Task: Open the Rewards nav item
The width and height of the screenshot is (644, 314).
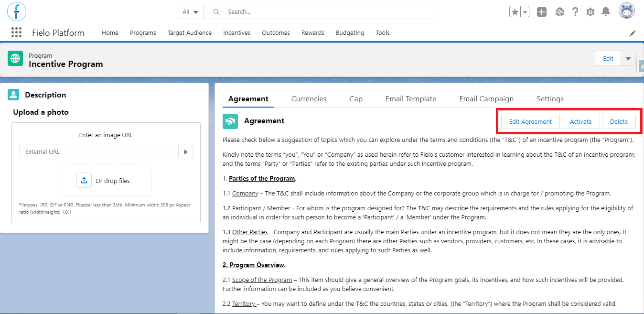Action: pyautogui.click(x=313, y=33)
